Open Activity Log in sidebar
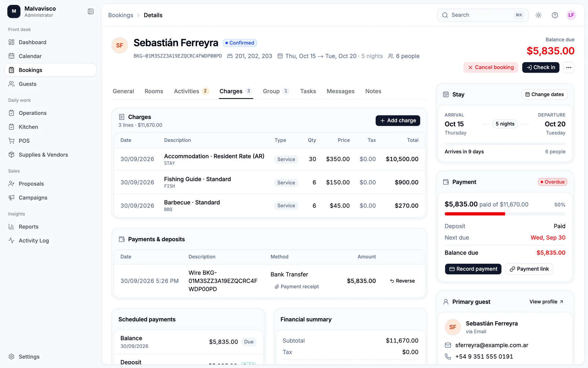This screenshot has height=368, width=588. pyautogui.click(x=50, y=241)
